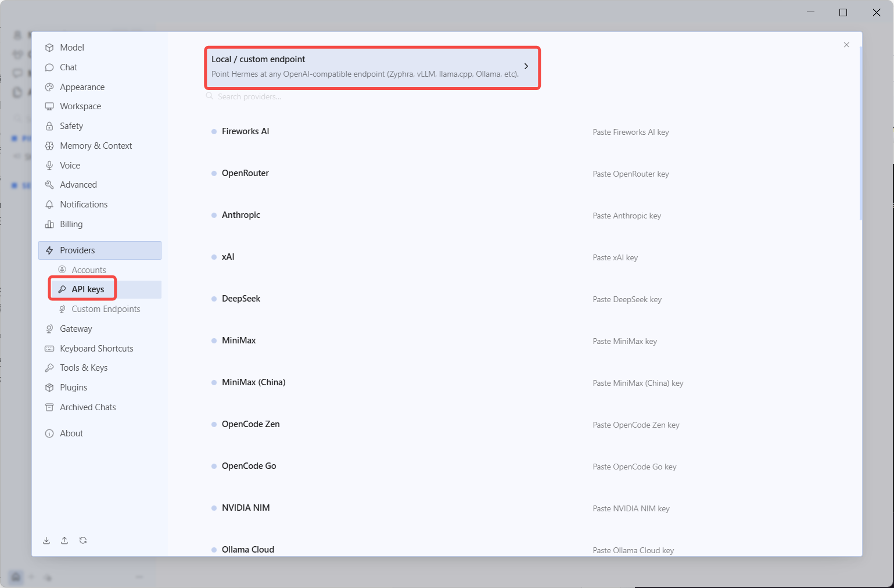This screenshot has width=894, height=588.
Task: Click the Model cube icon in sidebar
Action: pos(49,48)
